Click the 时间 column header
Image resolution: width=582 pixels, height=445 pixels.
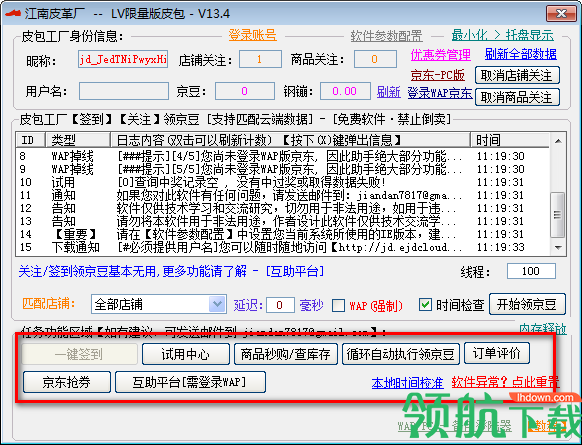pyautogui.click(x=510, y=140)
